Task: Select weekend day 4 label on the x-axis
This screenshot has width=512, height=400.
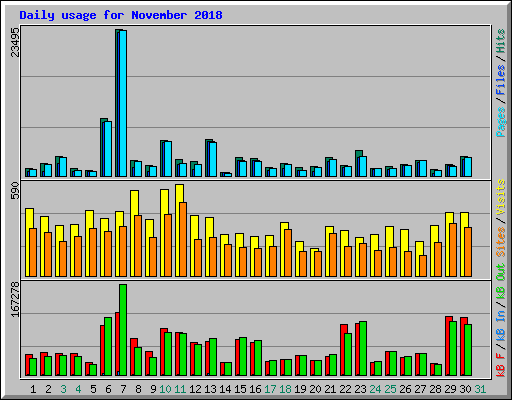Action: pyautogui.click(x=78, y=389)
